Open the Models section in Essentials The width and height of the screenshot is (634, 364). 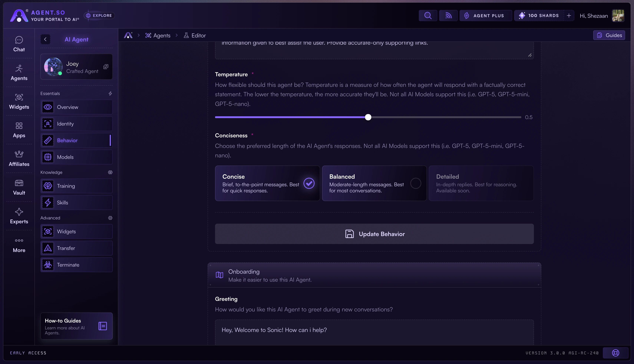[76, 157]
